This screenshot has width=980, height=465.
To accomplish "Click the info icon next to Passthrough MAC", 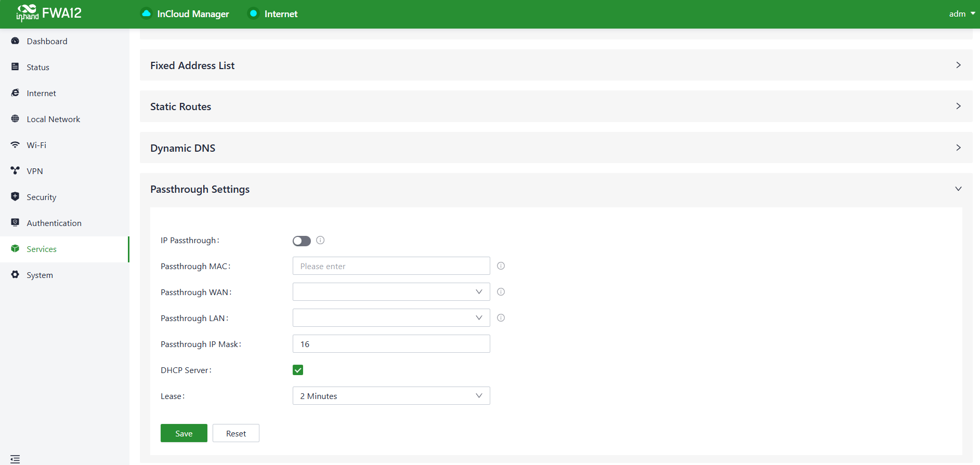I will 501,266.
